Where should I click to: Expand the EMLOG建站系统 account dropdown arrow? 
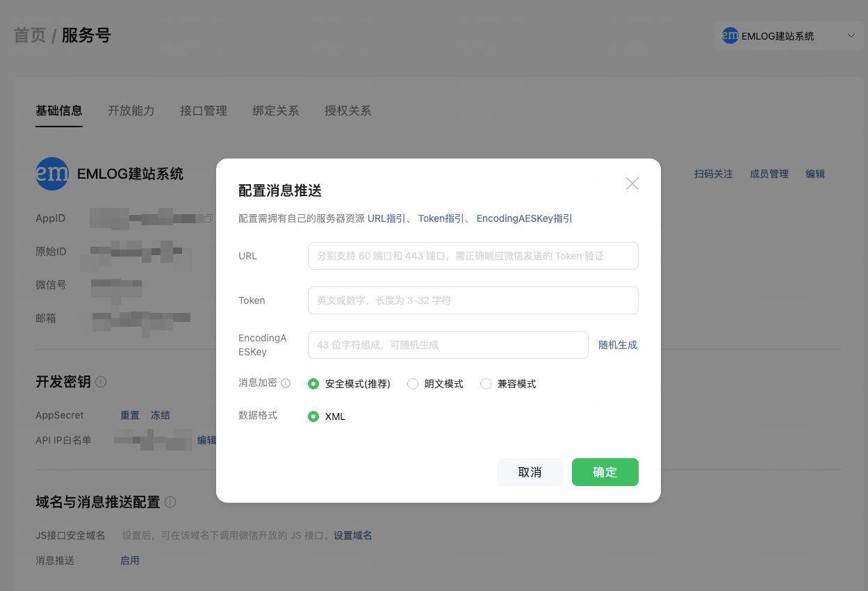[x=851, y=36]
